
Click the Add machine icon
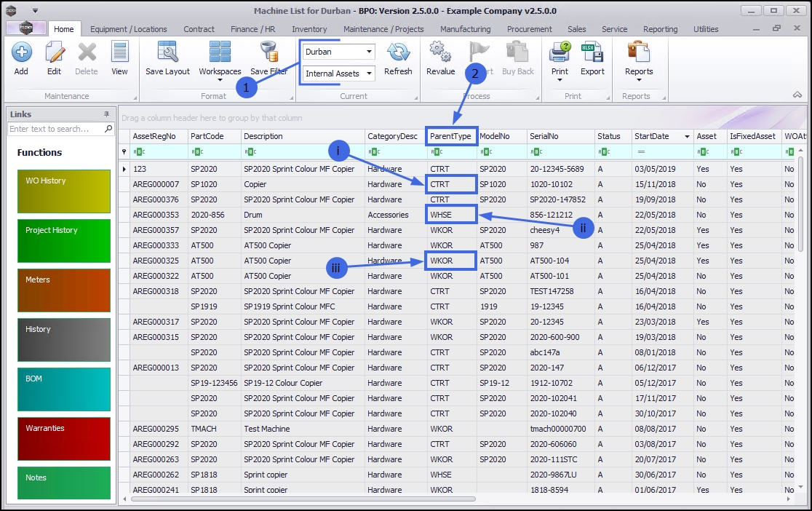pos(21,52)
